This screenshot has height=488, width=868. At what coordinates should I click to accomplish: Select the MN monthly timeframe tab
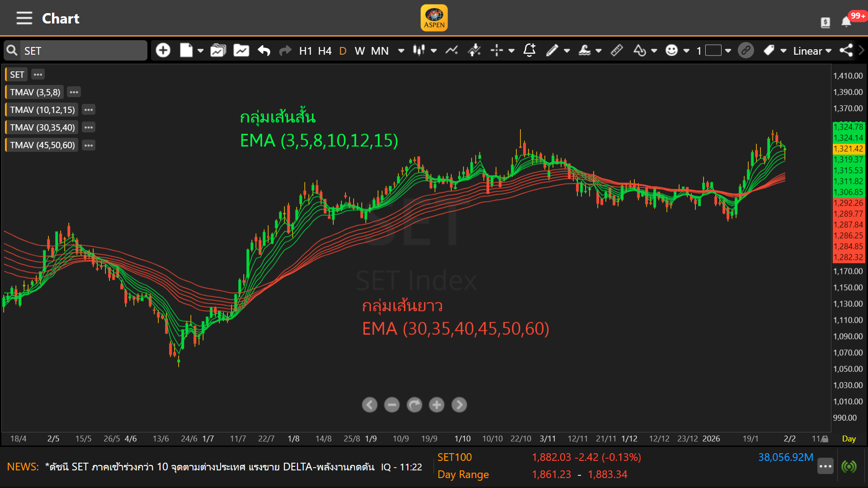[x=380, y=51]
